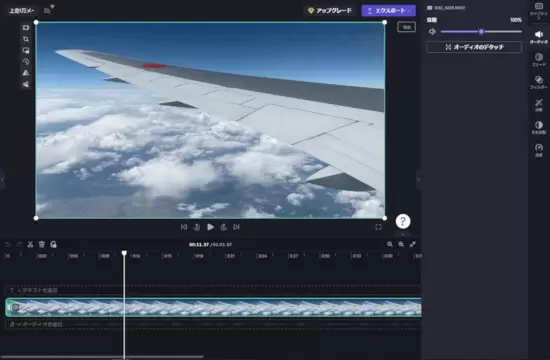Open the 16:9 aspect ratio selector

click(x=406, y=27)
